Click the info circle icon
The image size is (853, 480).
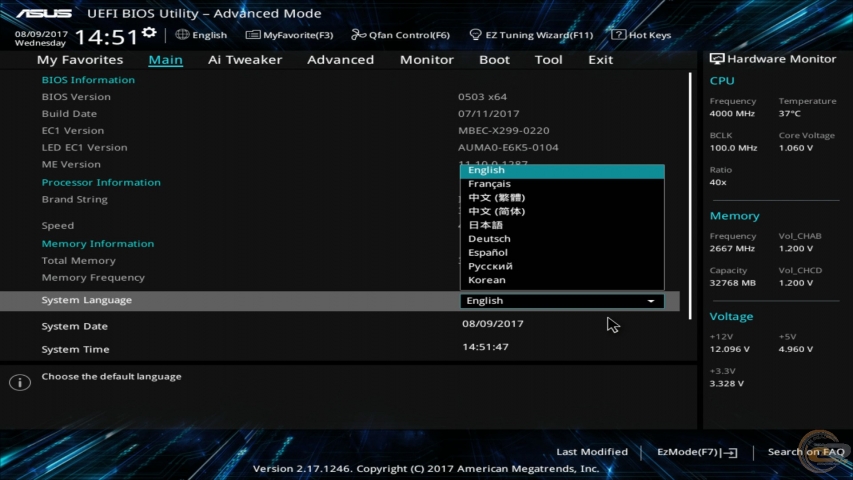pos(20,383)
